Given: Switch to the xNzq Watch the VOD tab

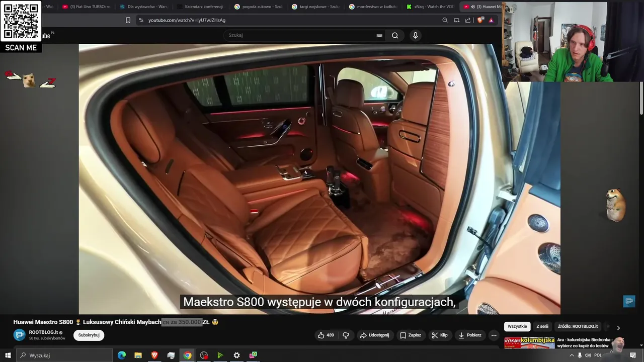Looking at the screenshot, I should click(x=431, y=7).
